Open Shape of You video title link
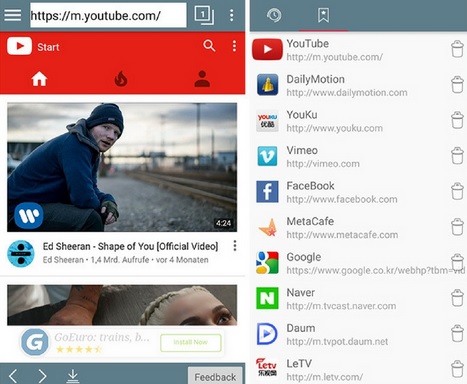The image size is (467, 384). pyautogui.click(x=130, y=246)
